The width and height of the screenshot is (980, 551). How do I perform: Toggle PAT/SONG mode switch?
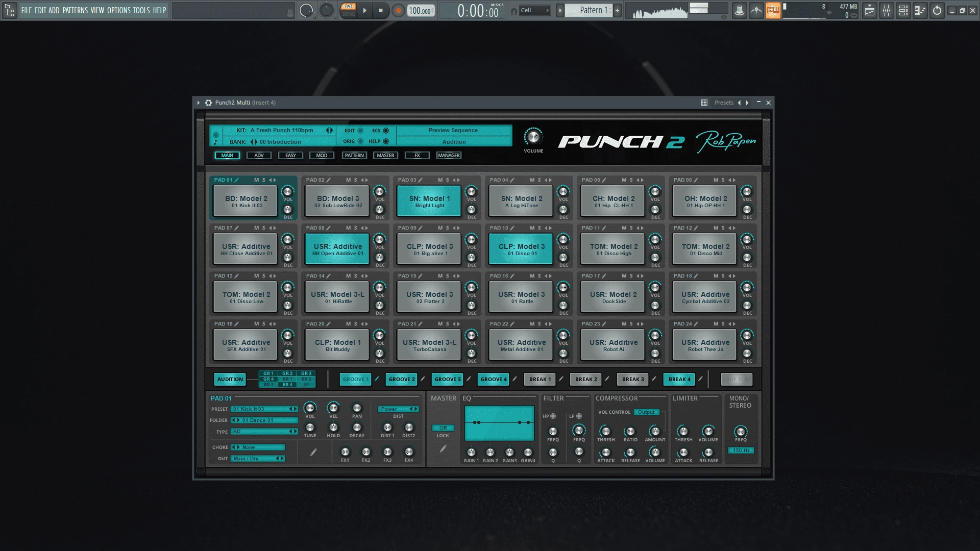tap(349, 10)
